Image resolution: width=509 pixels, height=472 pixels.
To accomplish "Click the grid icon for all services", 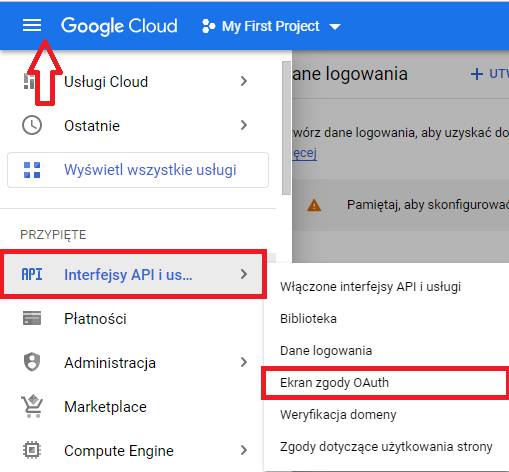I will (x=32, y=170).
